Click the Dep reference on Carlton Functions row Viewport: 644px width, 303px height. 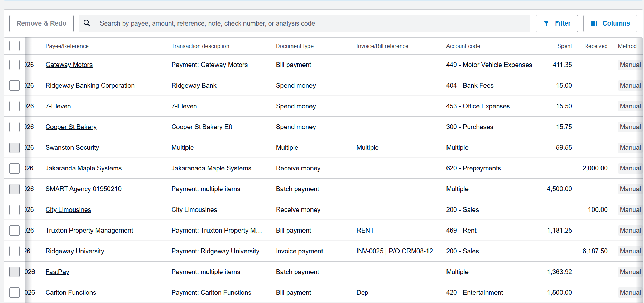(362, 292)
